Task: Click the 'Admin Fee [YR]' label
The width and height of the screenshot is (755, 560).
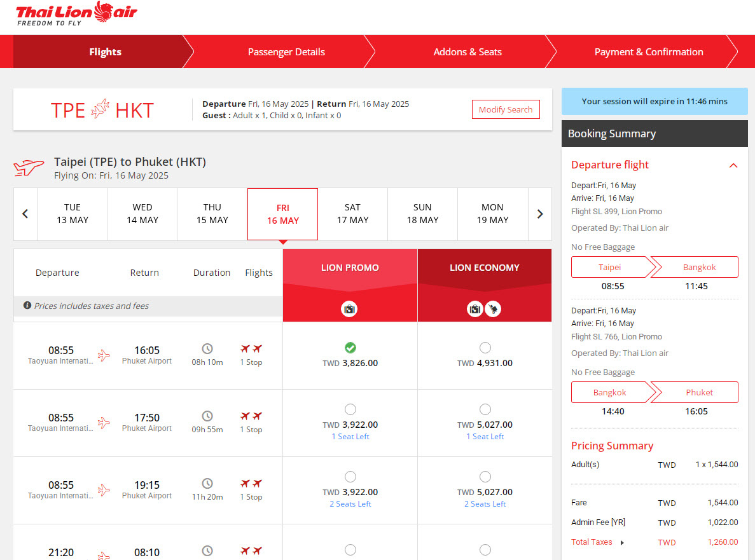Action: coord(598,522)
